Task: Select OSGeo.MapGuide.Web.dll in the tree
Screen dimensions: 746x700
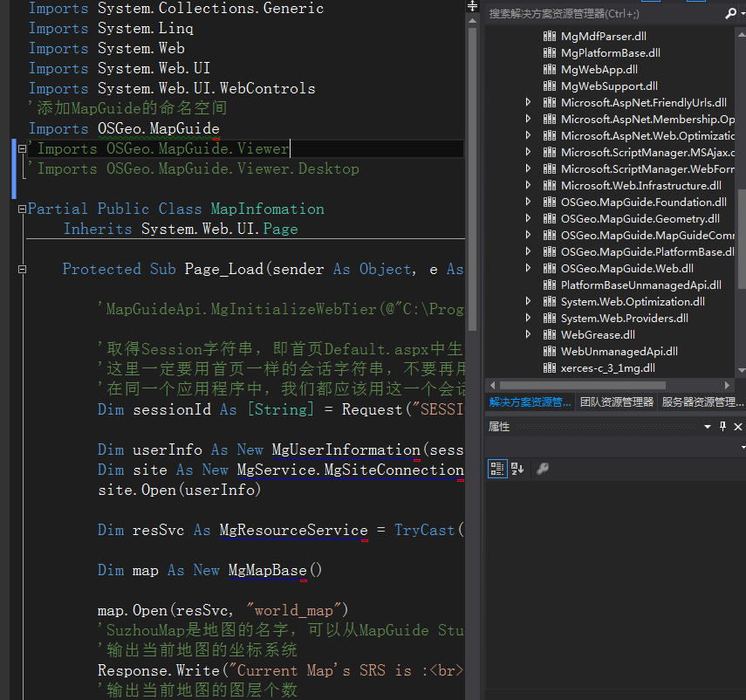Action: pyautogui.click(x=626, y=268)
